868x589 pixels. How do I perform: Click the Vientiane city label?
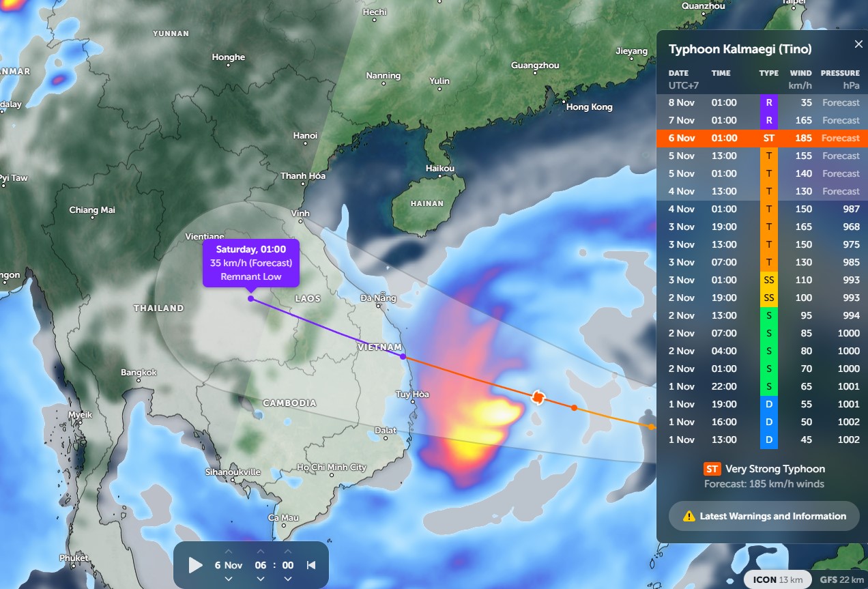(x=205, y=237)
